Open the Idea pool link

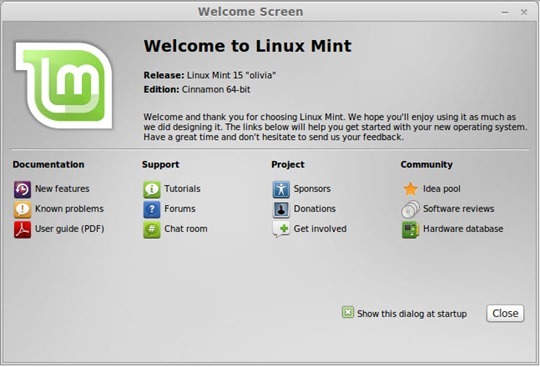pyautogui.click(x=442, y=189)
